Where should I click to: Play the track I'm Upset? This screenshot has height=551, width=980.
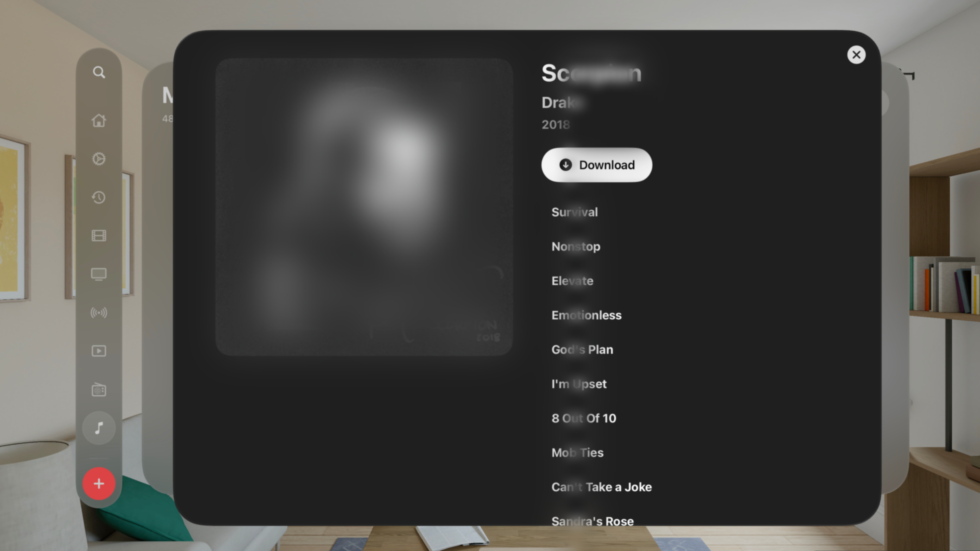tap(579, 384)
